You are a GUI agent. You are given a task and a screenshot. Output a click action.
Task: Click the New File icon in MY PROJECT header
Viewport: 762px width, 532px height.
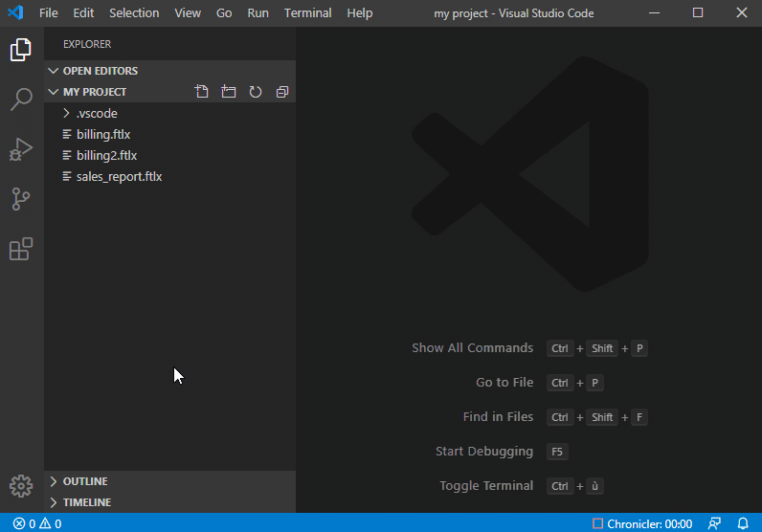click(202, 92)
